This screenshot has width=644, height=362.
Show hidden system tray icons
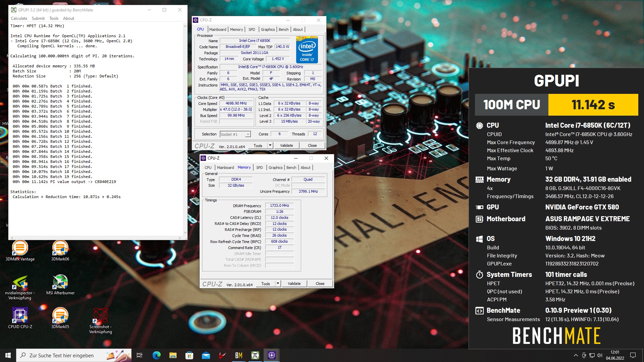tap(576, 355)
